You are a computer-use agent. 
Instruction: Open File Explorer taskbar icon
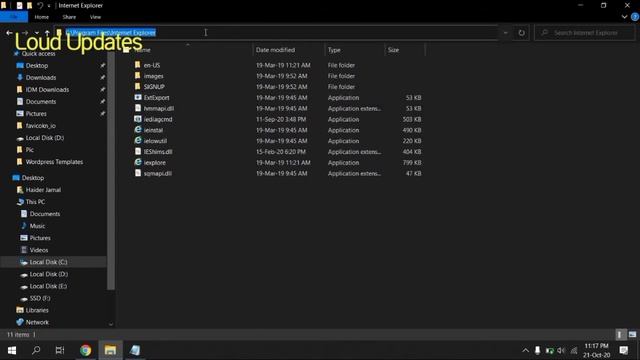pyautogui.click(x=110, y=350)
